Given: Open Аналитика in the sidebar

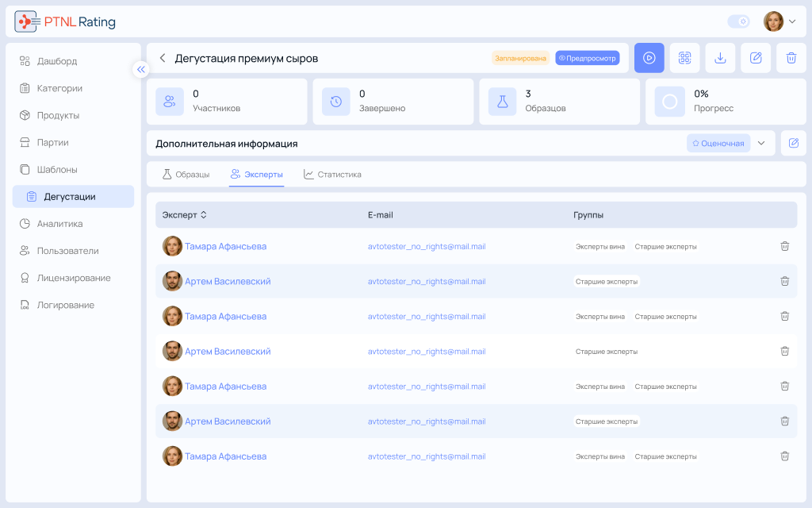Looking at the screenshot, I should tap(73, 224).
